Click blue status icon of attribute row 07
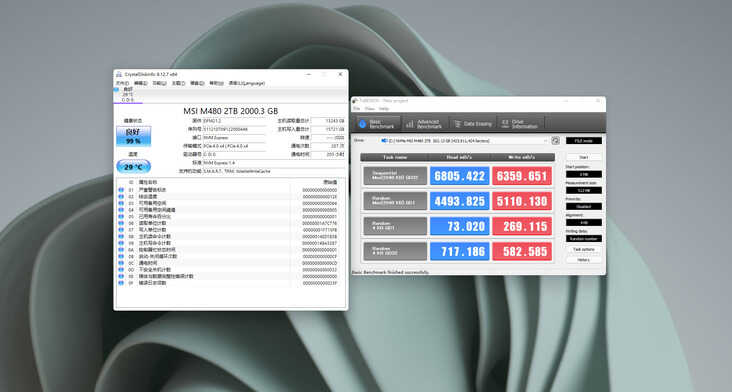 (x=121, y=230)
